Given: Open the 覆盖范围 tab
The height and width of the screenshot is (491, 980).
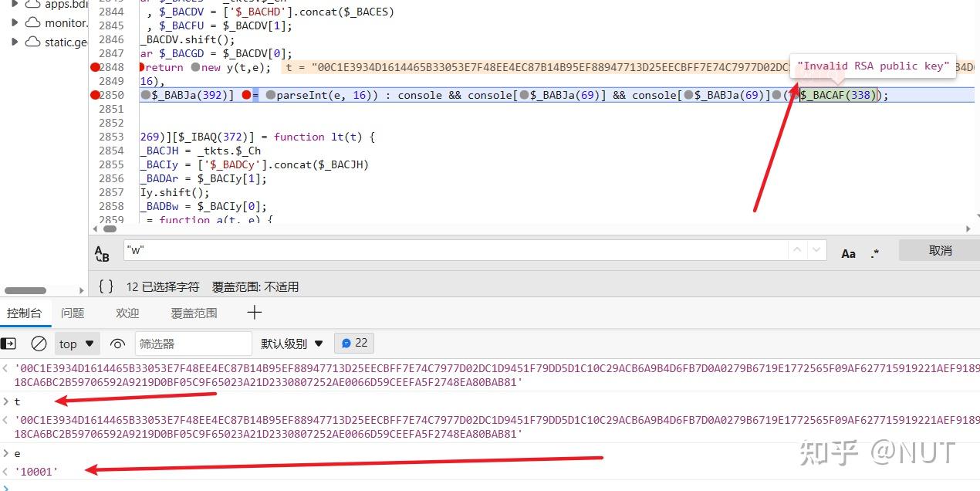Looking at the screenshot, I should 193,313.
